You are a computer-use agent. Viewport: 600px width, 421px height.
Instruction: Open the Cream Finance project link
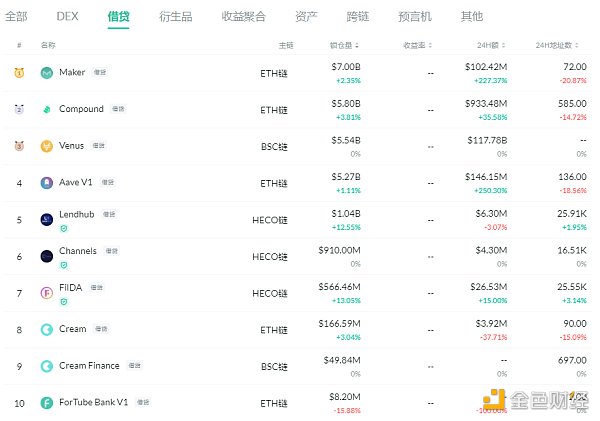(89, 366)
